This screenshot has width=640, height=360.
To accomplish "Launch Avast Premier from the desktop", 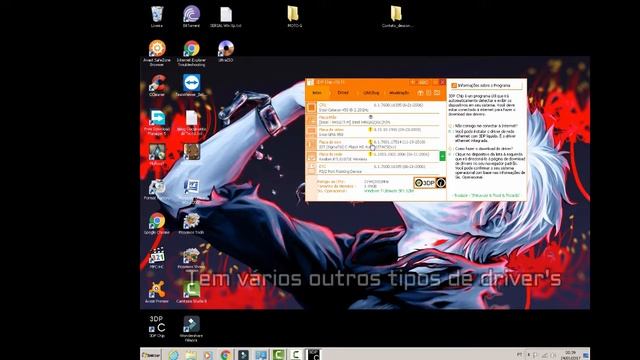I will pos(157,292).
